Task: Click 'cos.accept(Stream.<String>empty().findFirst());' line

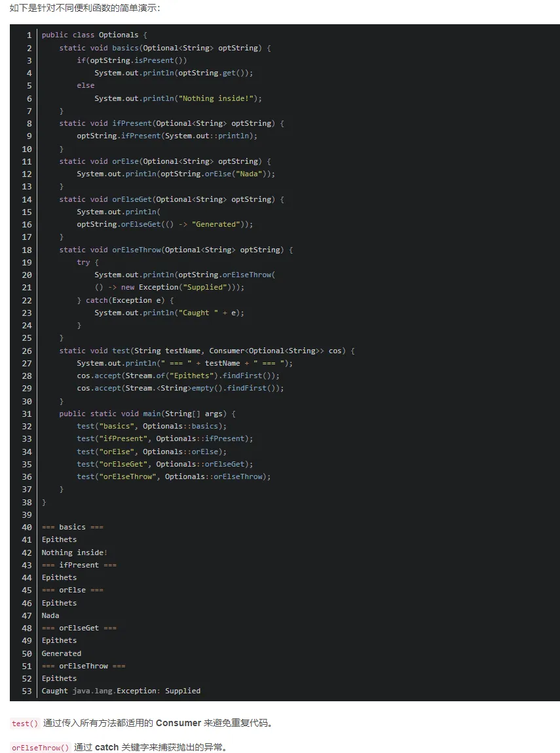Action: click(x=180, y=388)
